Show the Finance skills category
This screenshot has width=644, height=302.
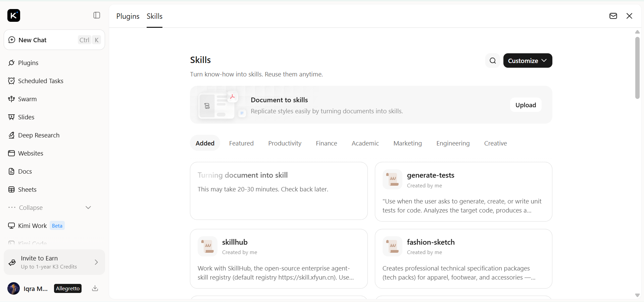pos(327,143)
